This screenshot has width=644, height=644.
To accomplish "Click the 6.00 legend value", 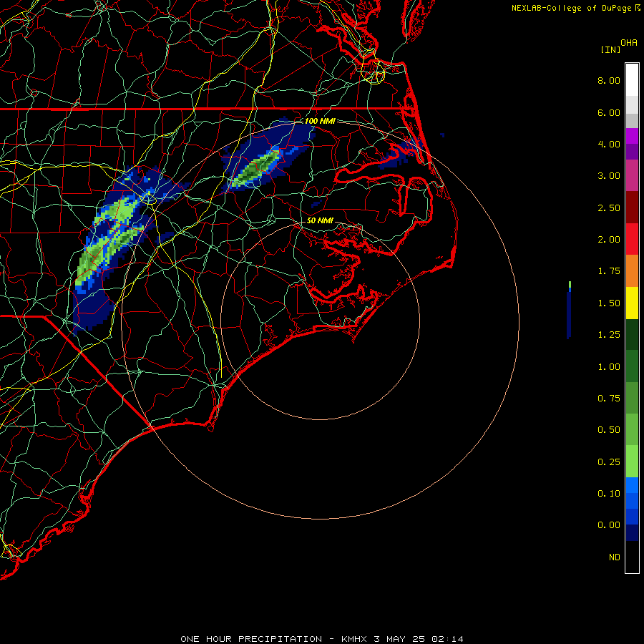I will click(609, 112).
